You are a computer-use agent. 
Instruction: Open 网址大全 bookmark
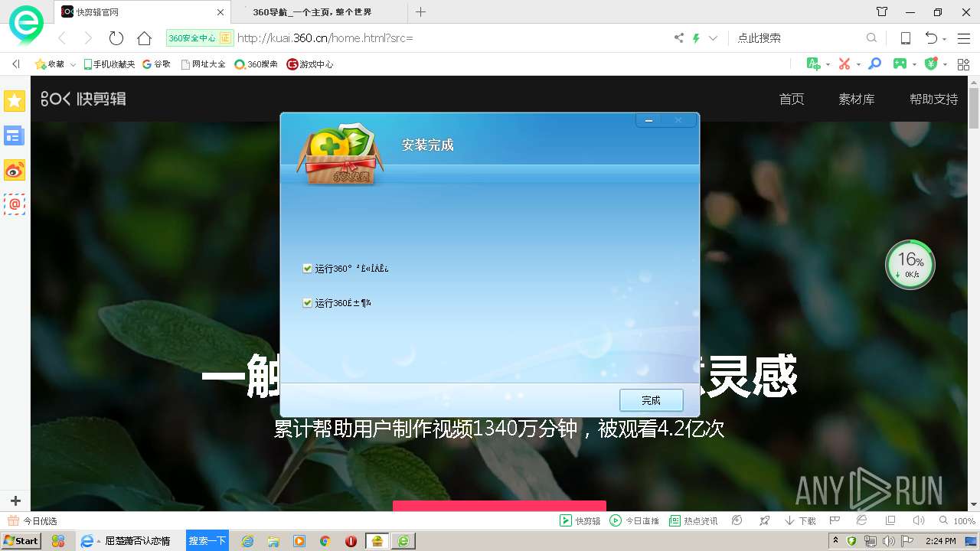[x=203, y=64]
